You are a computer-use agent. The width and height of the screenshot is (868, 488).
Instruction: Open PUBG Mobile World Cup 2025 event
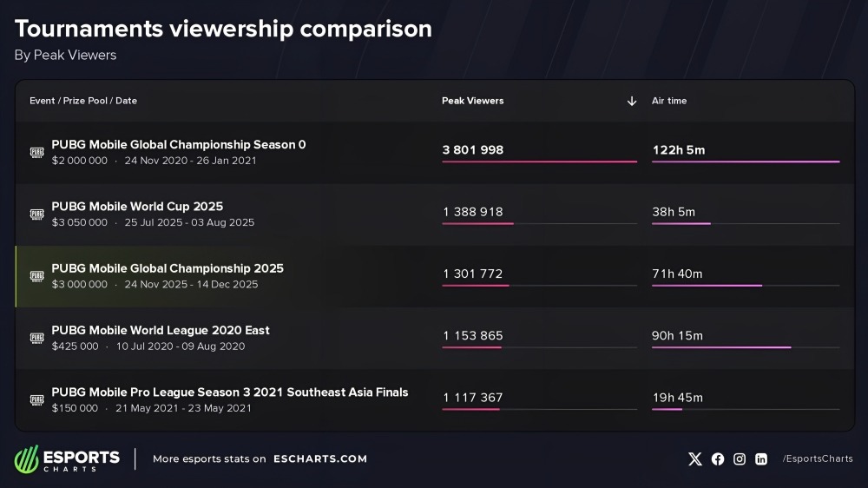point(137,207)
